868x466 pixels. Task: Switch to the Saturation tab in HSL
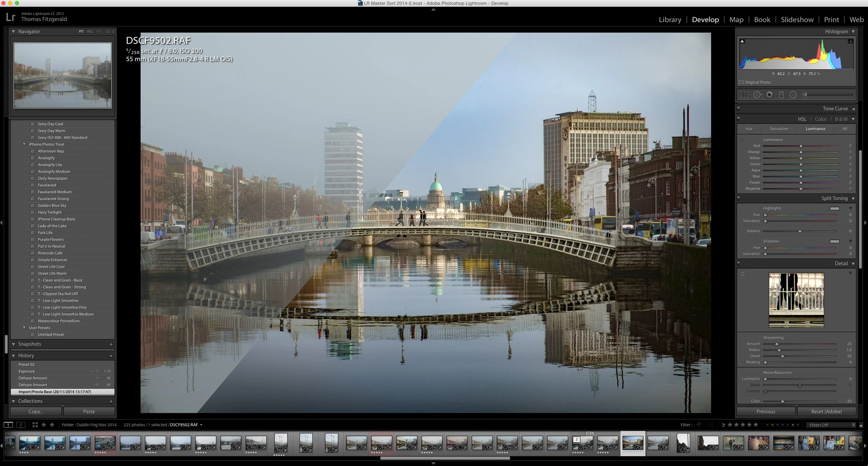point(779,129)
